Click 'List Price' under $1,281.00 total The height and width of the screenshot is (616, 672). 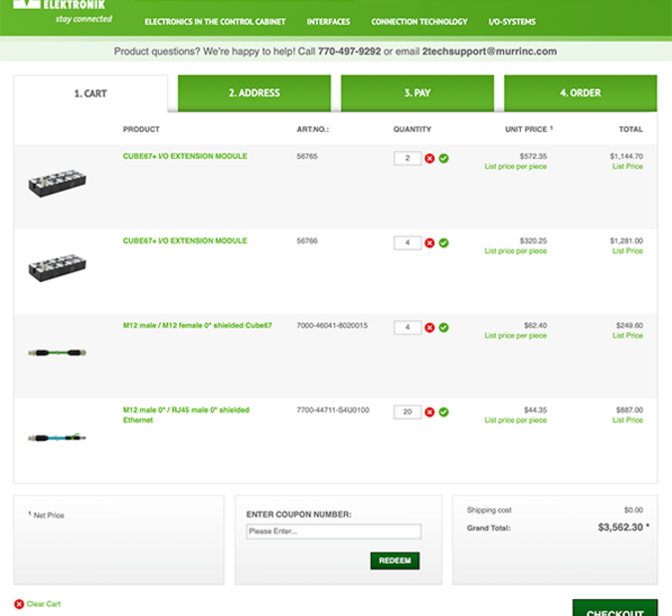(627, 251)
